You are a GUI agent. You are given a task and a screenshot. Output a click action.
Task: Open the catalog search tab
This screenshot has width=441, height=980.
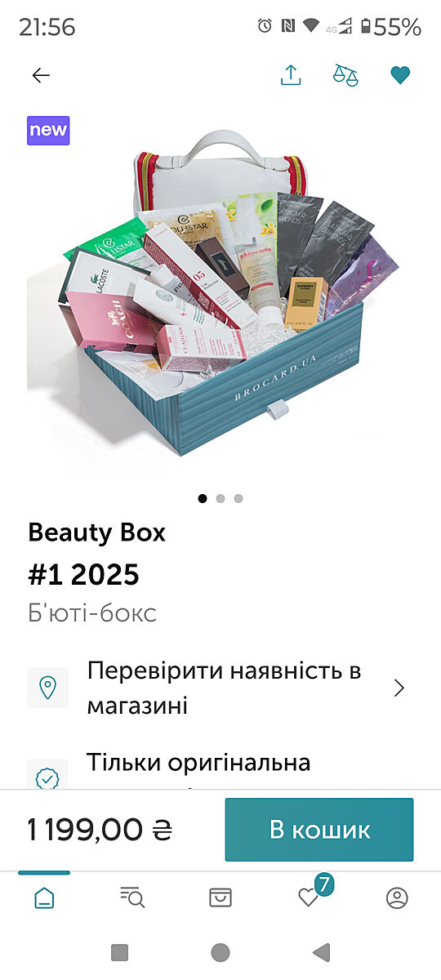point(132,898)
